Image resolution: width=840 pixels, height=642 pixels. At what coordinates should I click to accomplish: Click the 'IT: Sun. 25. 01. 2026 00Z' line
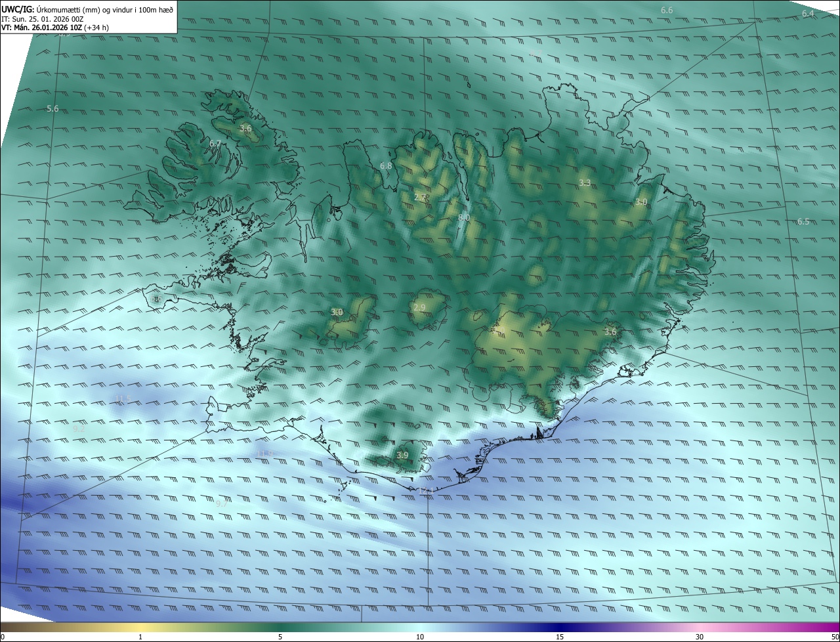(x=43, y=19)
